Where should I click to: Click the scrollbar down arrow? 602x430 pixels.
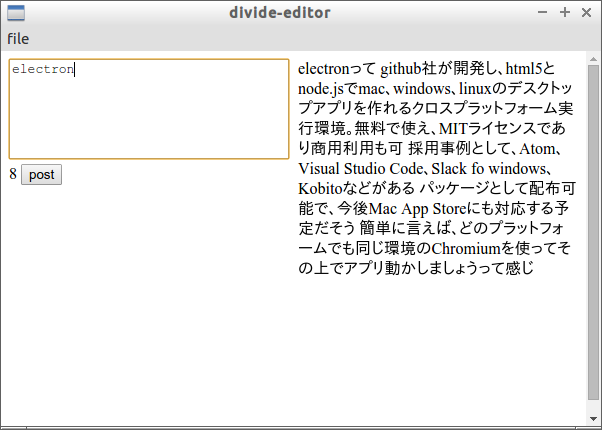pyautogui.click(x=593, y=419)
